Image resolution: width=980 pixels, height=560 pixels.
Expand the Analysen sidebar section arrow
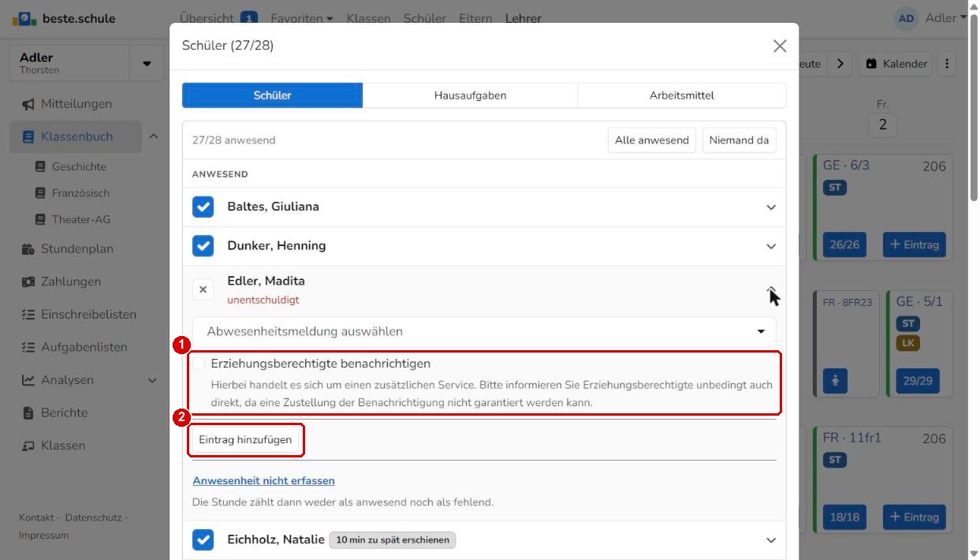[153, 380]
